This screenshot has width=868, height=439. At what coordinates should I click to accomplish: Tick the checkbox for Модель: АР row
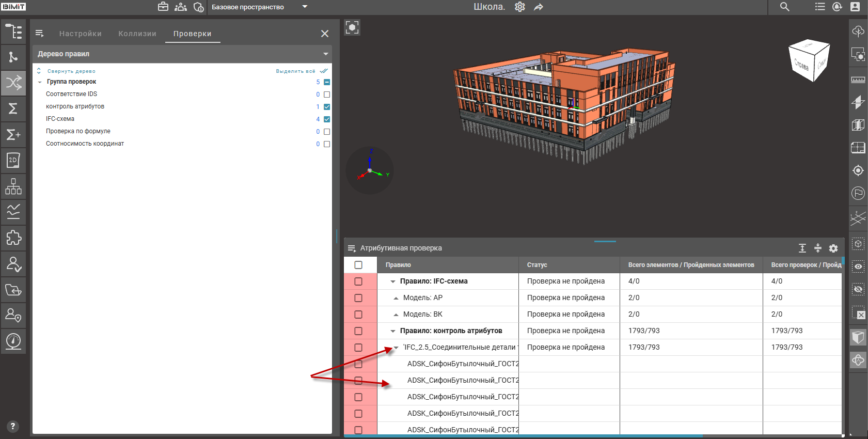tap(358, 298)
